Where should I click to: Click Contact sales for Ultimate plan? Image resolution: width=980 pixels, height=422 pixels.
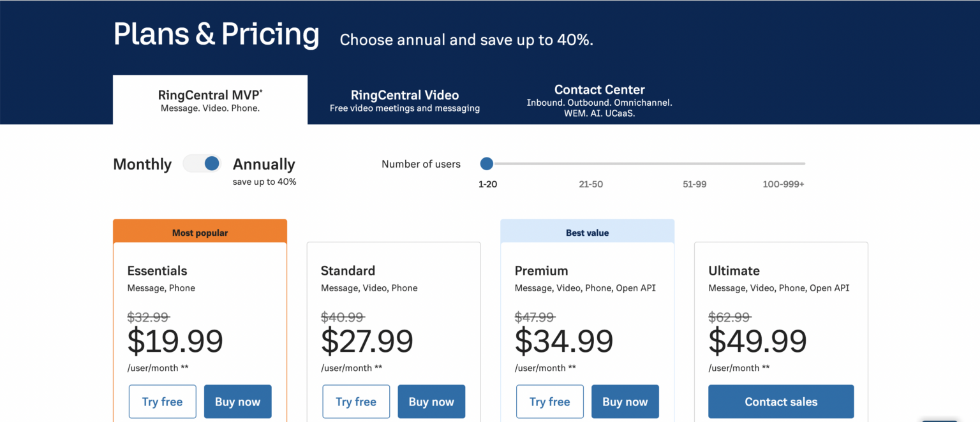pos(781,402)
